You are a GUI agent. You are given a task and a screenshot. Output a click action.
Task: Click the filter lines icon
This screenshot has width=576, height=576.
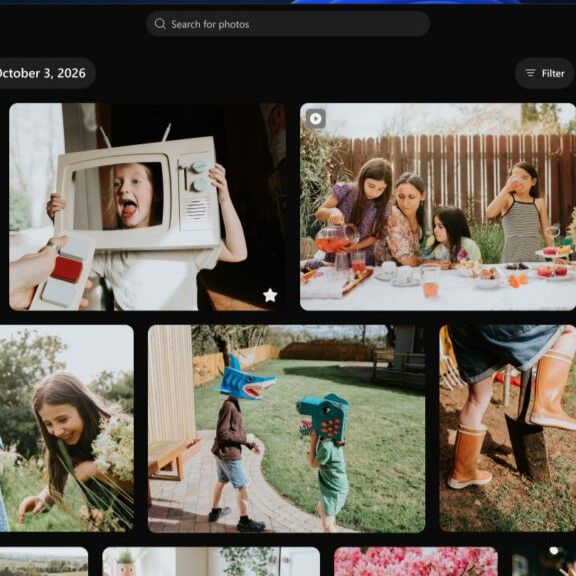[530, 73]
